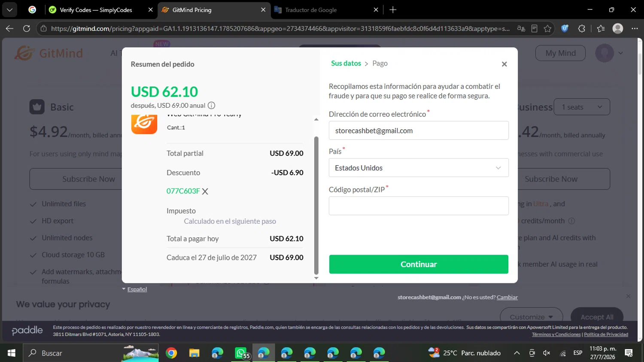
Task: Open the 1 seats dropdown
Action: point(582,107)
